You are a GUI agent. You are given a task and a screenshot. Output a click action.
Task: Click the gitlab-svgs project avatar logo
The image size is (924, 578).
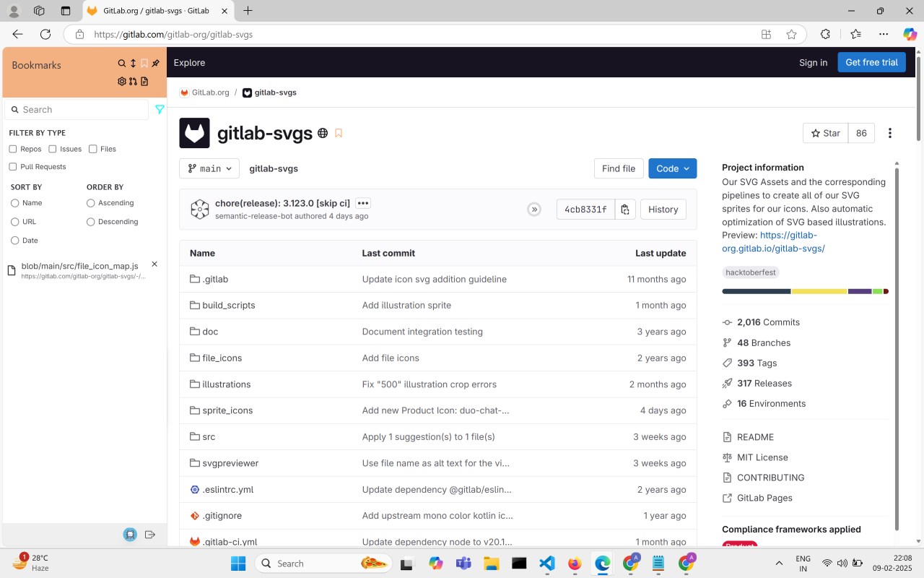pyautogui.click(x=194, y=133)
